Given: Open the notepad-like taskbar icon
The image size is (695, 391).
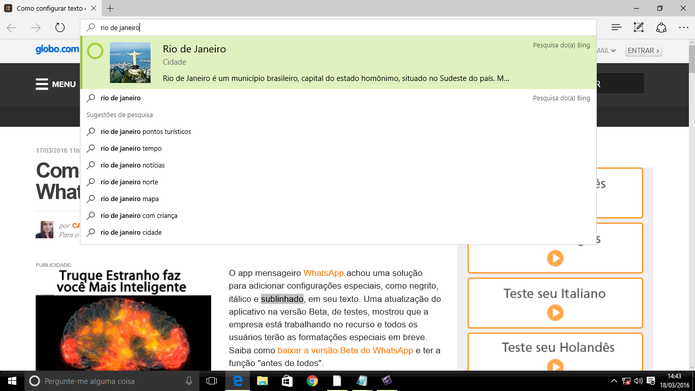Looking at the screenshot, I should 362,381.
